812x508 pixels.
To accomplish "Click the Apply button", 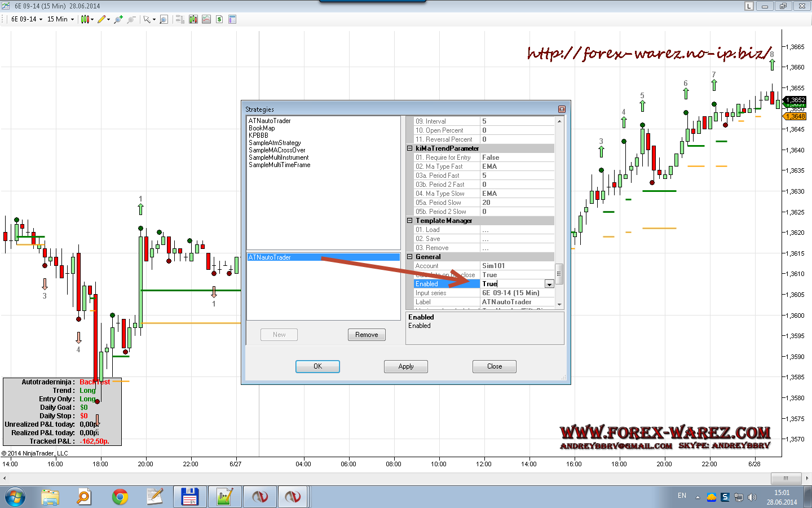I will point(405,366).
